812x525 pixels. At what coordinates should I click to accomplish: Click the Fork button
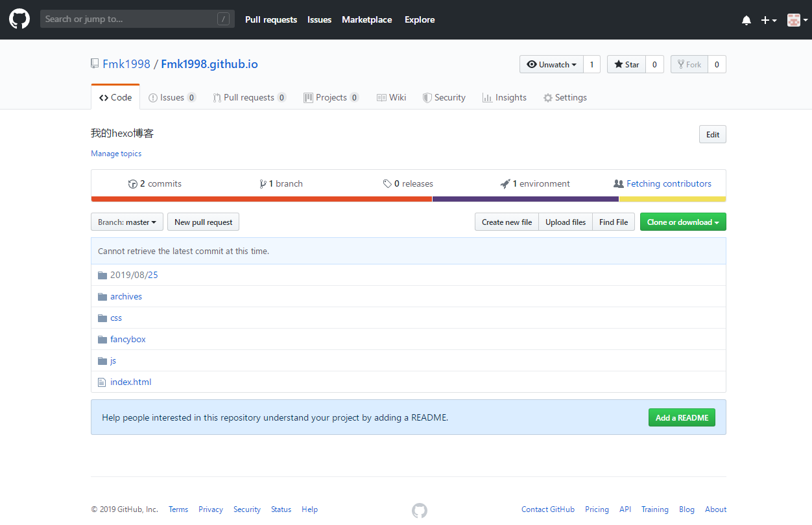coord(689,64)
